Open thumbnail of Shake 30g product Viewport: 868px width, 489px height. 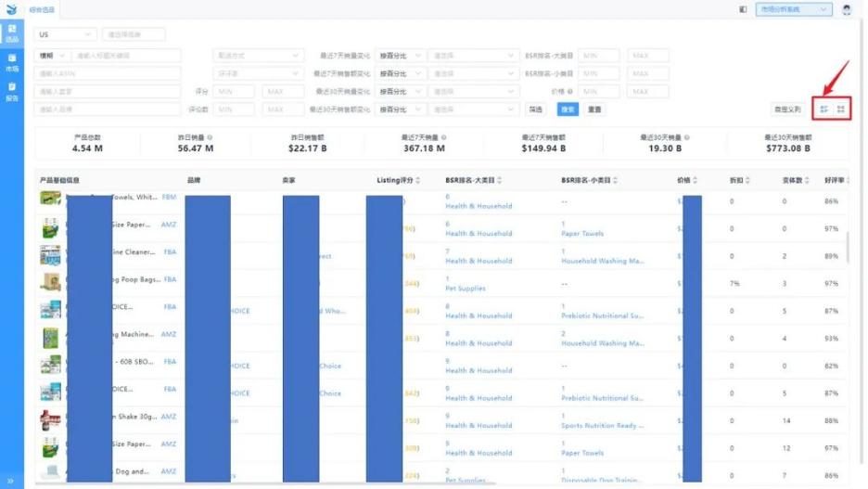point(50,419)
